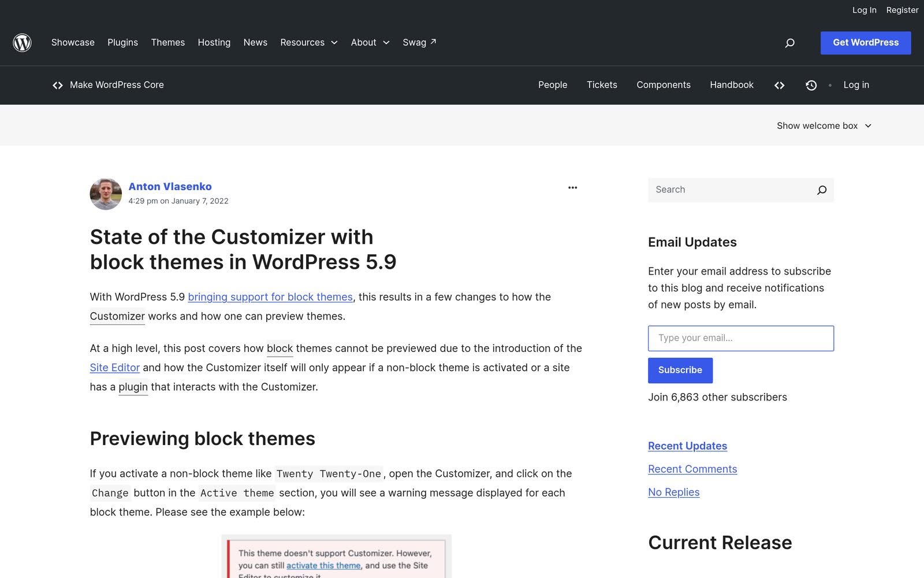Click the underlined plugin glossary term
Screen dimensions: 924x578
pos(133,387)
